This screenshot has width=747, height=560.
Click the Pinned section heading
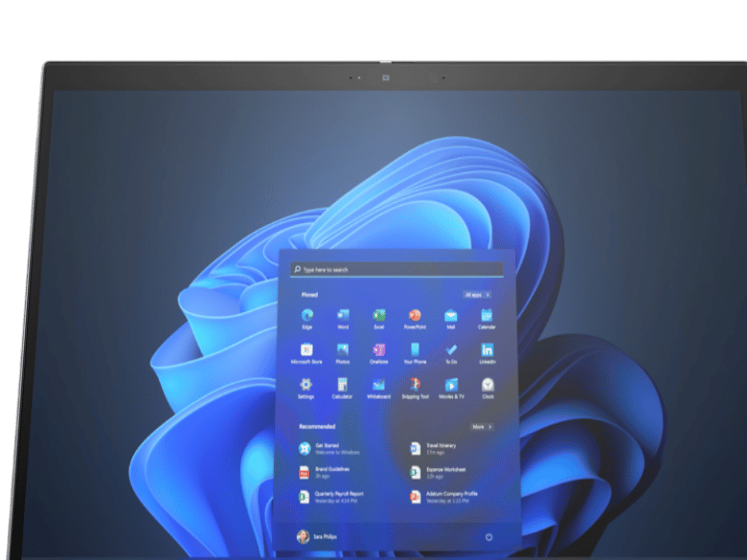click(309, 295)
